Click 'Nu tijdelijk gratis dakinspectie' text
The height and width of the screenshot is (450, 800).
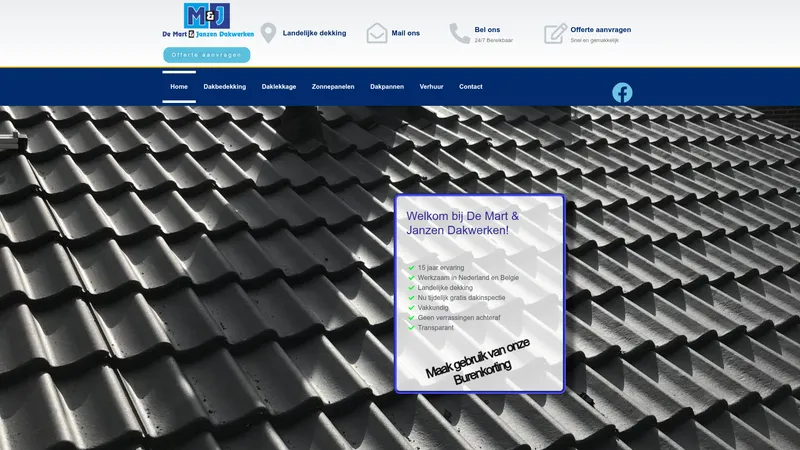pos(461,297)
